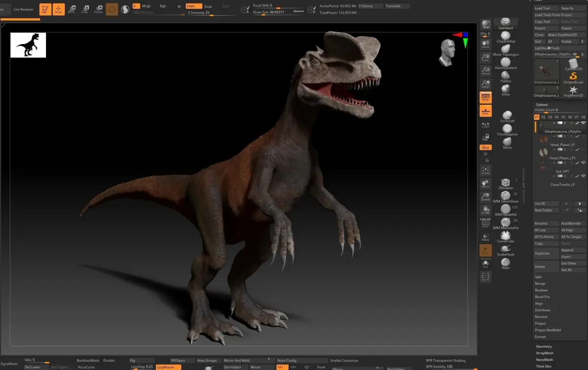The width and height of the screenshot is (588, 370).
Task: Open the Remesh subtool menu
Action: (x=541, y=317)
